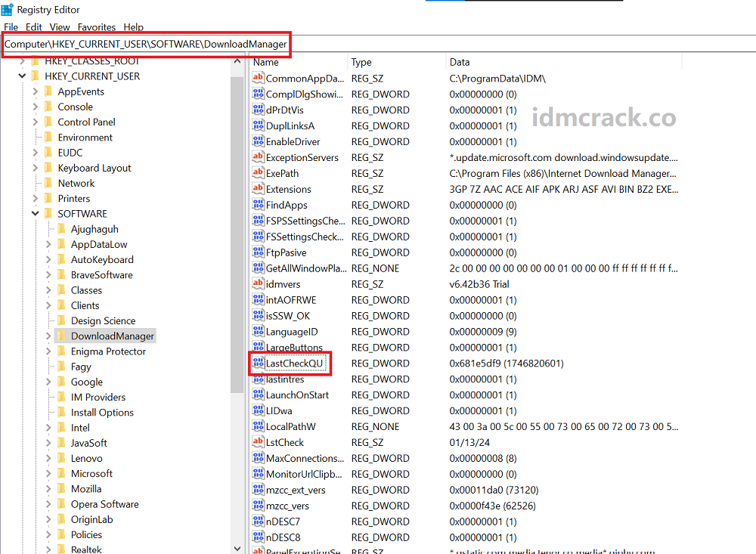The image size is (756, 554).
Task: Click the FindApps DWORD icon
Action: pyautogui.click(x=258, y=204)
